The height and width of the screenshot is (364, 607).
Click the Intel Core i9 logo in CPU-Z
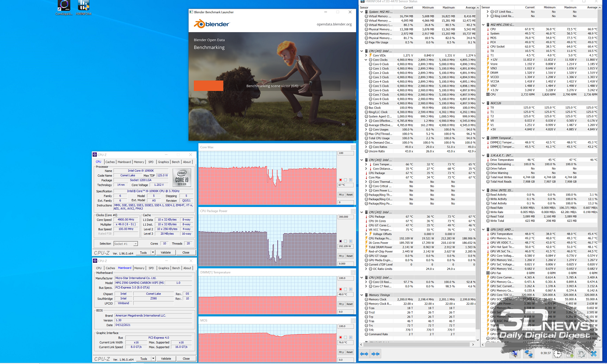pyautogui.click(x=182, y=177)
